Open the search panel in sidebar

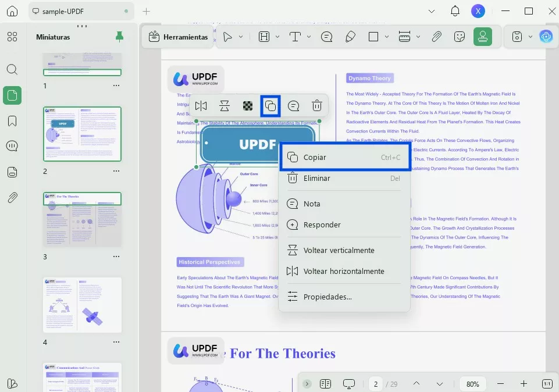point(12,69)
